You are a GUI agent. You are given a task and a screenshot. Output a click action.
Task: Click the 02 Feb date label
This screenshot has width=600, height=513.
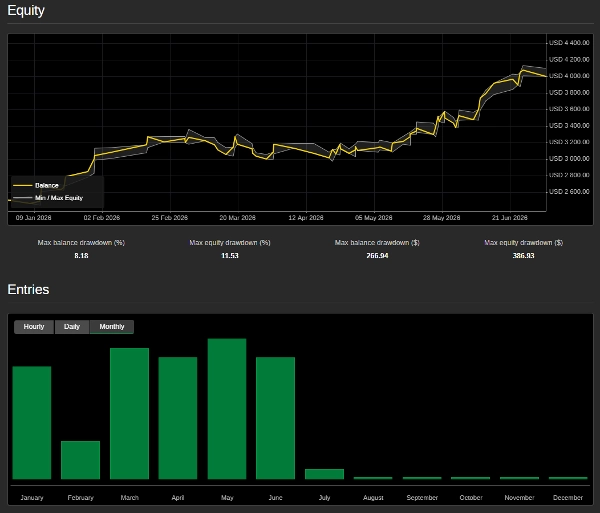102,218
